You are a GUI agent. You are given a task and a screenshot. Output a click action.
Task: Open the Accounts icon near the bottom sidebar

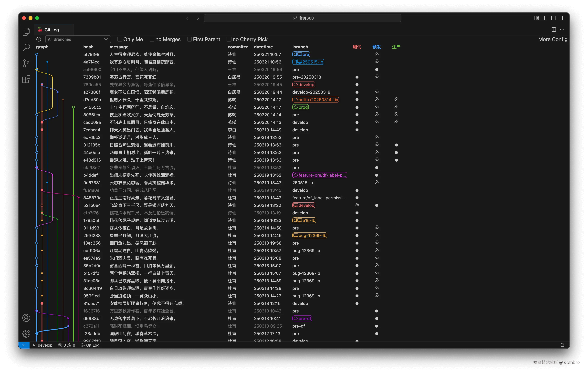(x=26, y=318)
